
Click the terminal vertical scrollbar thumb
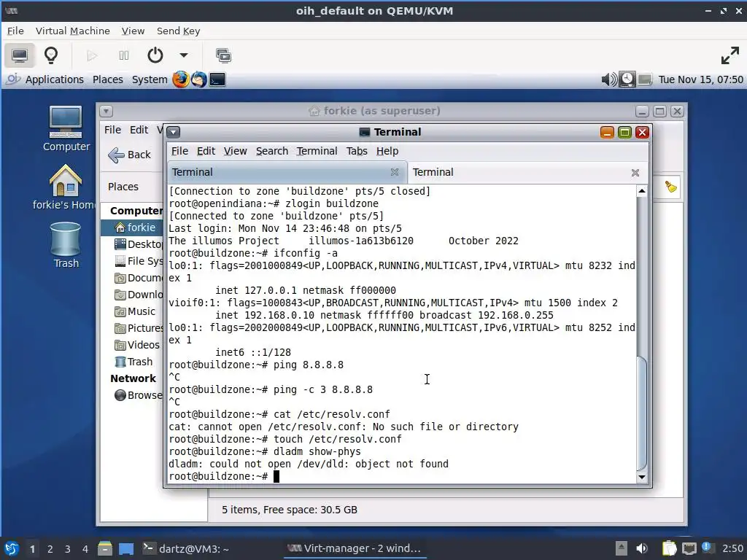[x=642, y=413]
